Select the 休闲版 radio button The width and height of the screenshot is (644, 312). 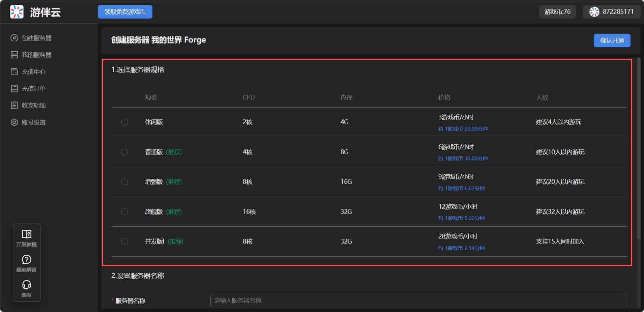125,122
